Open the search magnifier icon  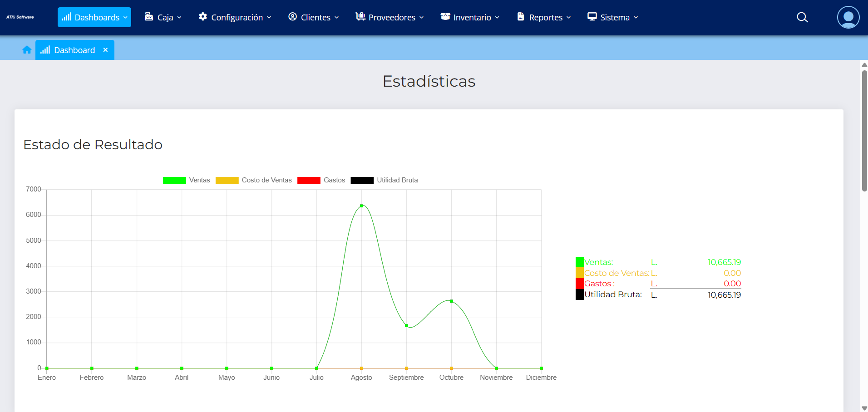pyautogui.click(x=802, y=17)
